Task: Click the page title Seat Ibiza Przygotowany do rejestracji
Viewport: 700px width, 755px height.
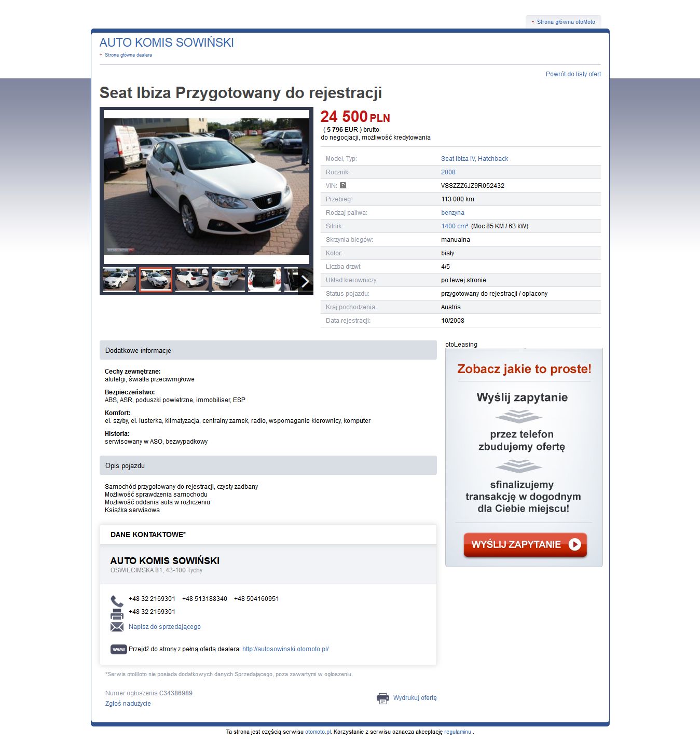Action: 241,93
